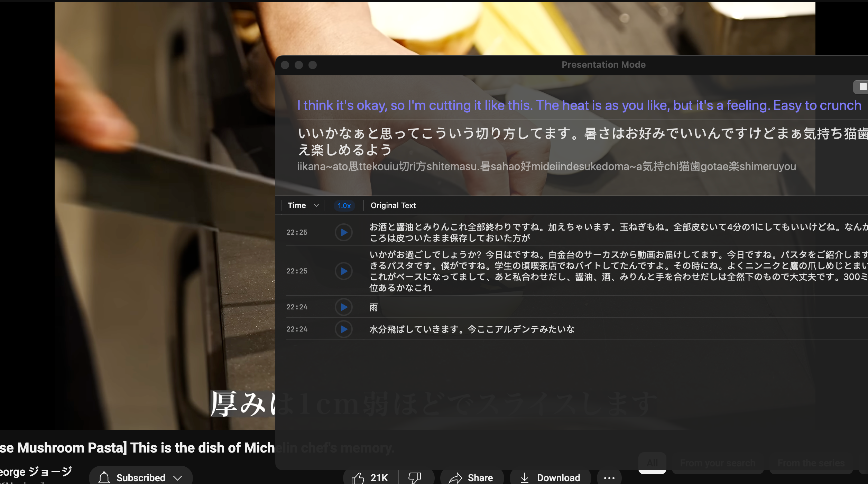This screenshot has height=484, width=868.
Task: Click the Original Text column header
Action: [x=393, y=205]
